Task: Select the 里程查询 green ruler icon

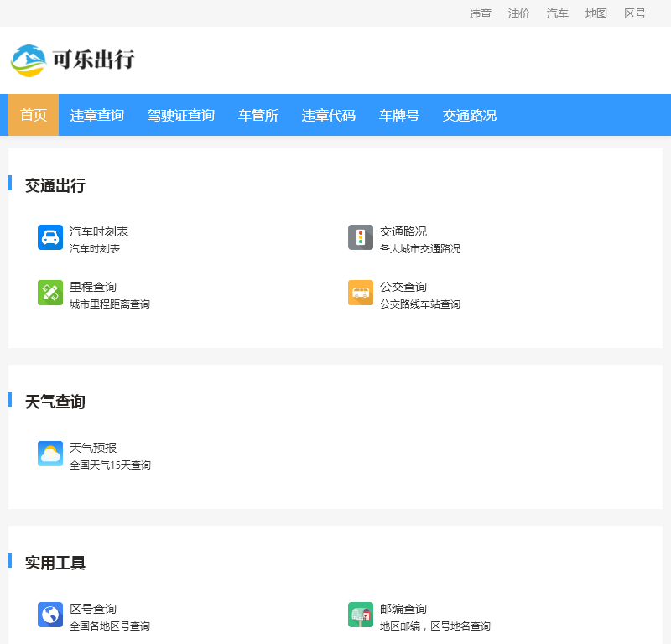Action: 49,293
